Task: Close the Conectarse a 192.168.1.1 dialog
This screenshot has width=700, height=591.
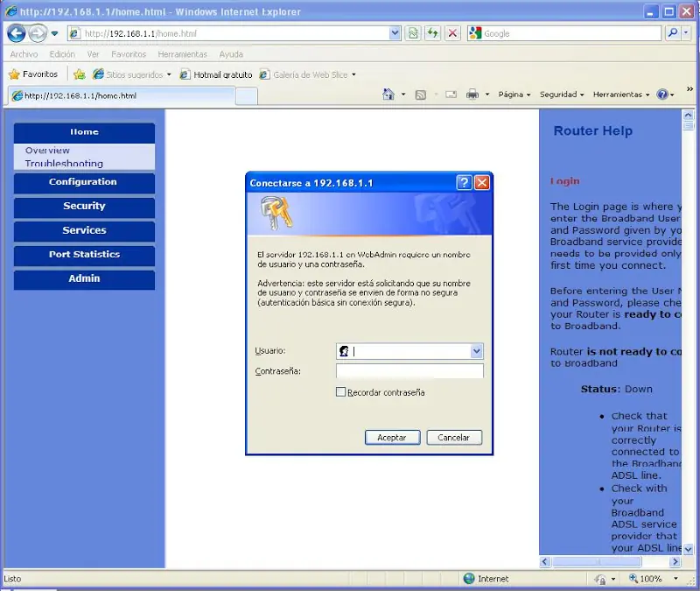Action: click(482, 183)
